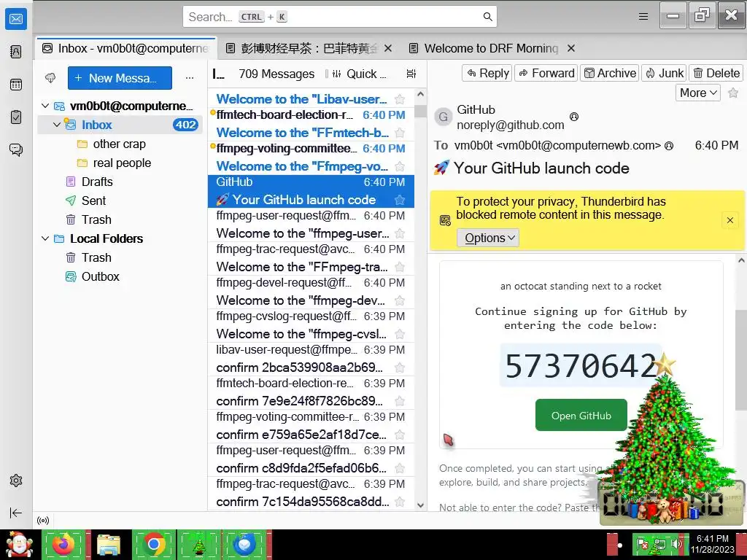
Task: Switch to Welcome to DRF Morning tab
Action: point(491,48)
